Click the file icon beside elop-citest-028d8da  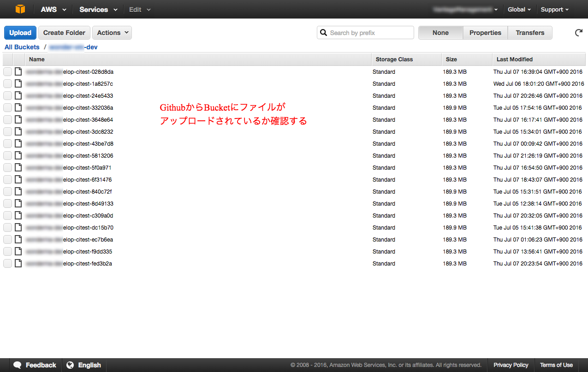(18, 71)
